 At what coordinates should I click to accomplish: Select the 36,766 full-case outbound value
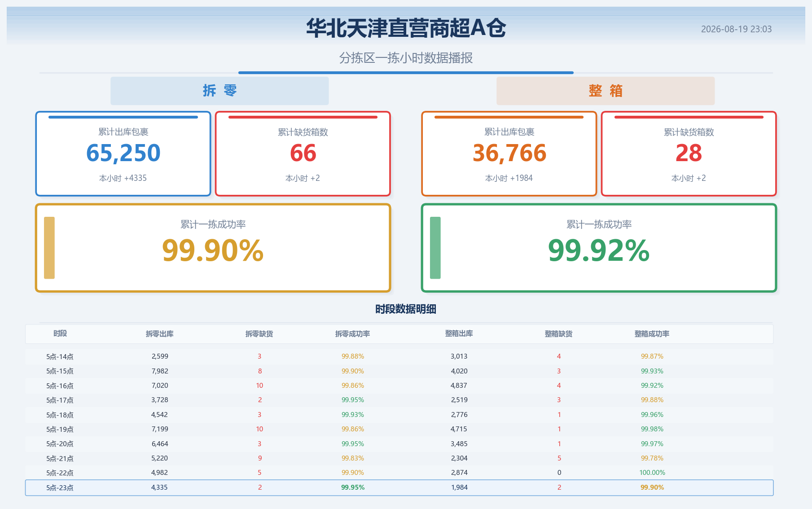pos(509,153)
